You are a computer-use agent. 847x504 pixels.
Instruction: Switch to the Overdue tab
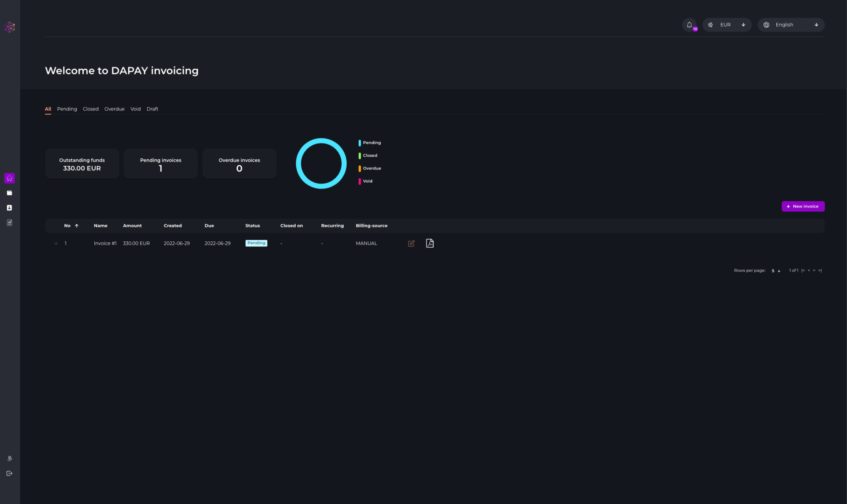114,109
